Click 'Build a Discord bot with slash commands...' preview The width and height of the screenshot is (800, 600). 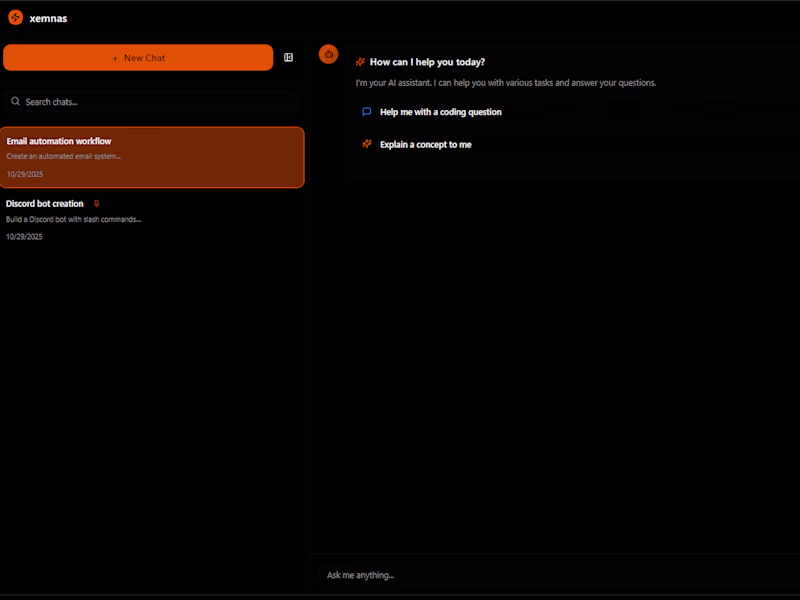(x=73, y=219)
